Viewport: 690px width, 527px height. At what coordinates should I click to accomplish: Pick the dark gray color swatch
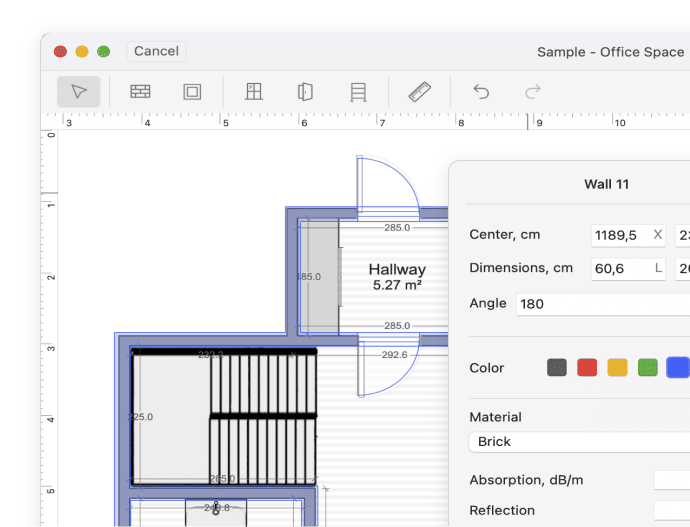click(x=557, y=368)
